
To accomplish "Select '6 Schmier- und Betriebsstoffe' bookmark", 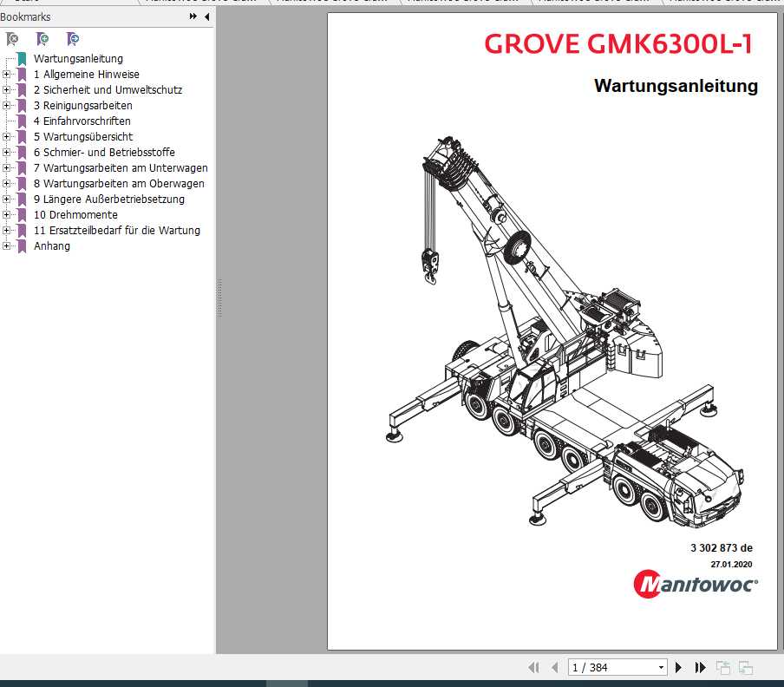I will 104,152.
